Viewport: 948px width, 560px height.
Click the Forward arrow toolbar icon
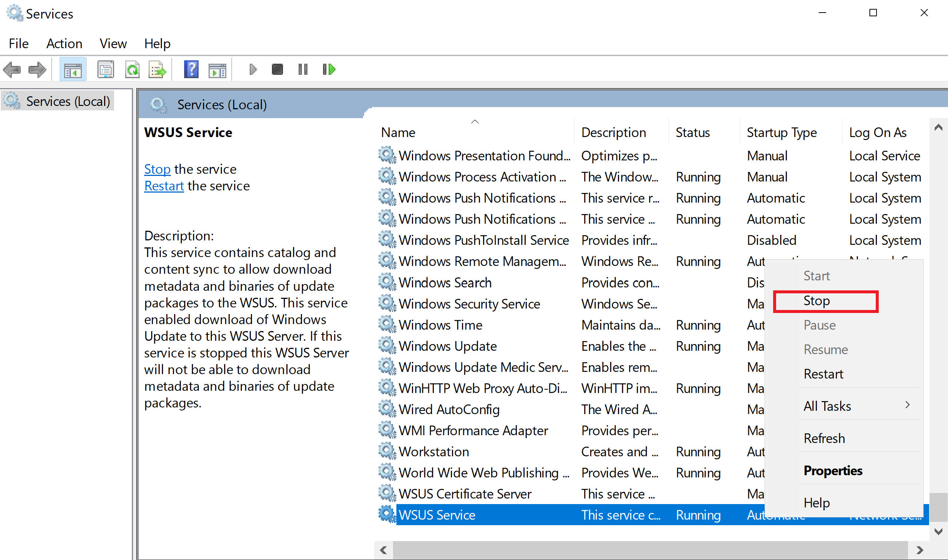pos(37,69)
